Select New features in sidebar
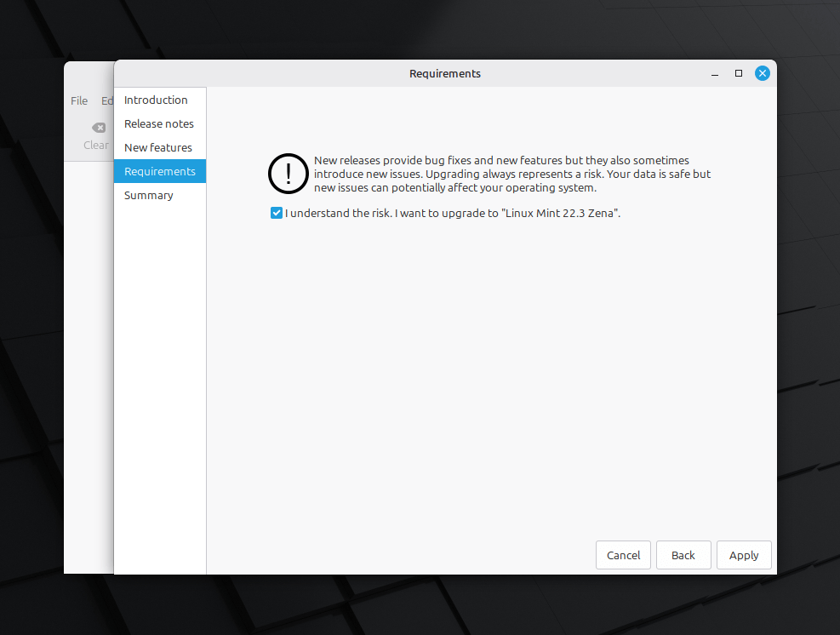 click(160, 148)
